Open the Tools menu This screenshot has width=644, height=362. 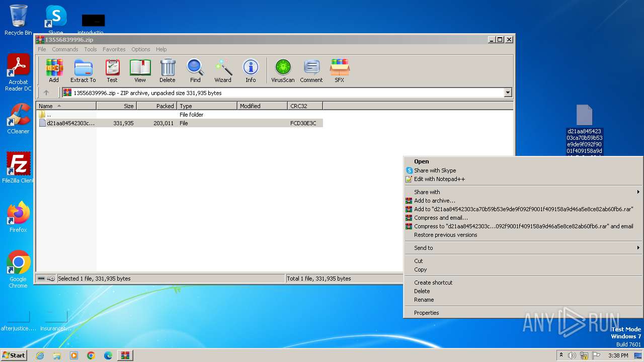coord(91,49)
